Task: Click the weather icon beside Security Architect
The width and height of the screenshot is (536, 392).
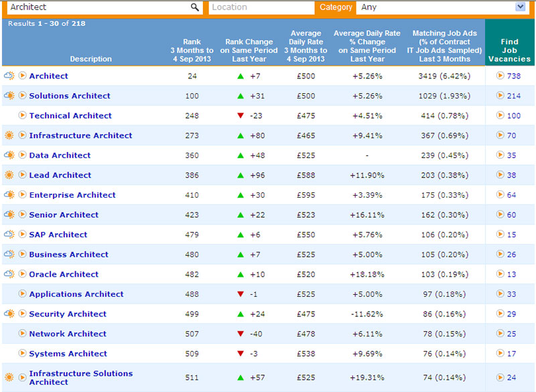Action: pyautogui.click(x=9, y=314)
